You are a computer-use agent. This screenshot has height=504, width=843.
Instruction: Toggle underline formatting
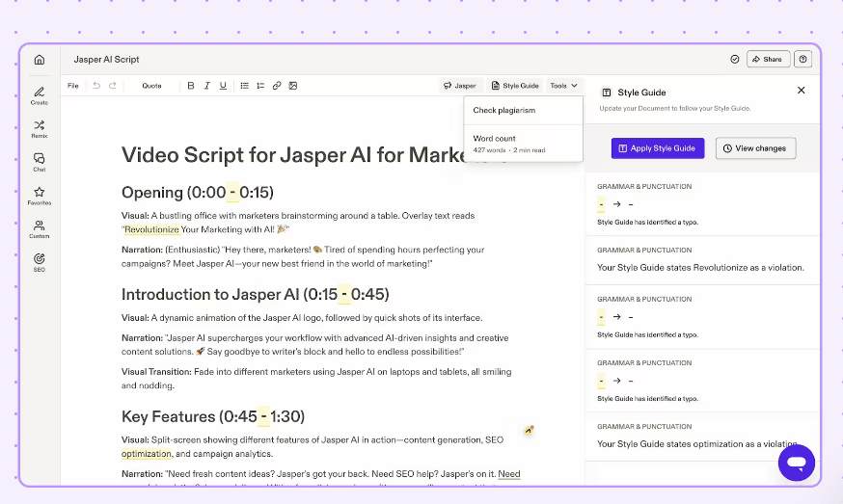pyautogui.click(x=223, y=86)
